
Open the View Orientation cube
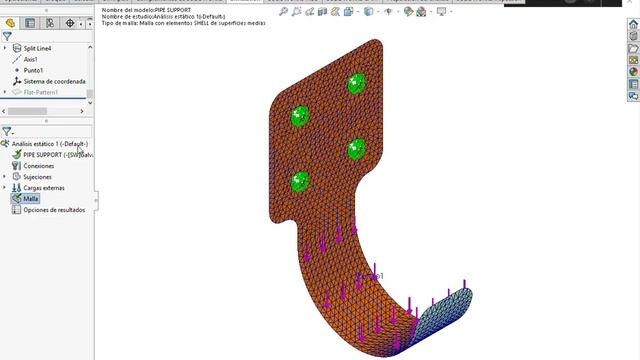(348, 11)
